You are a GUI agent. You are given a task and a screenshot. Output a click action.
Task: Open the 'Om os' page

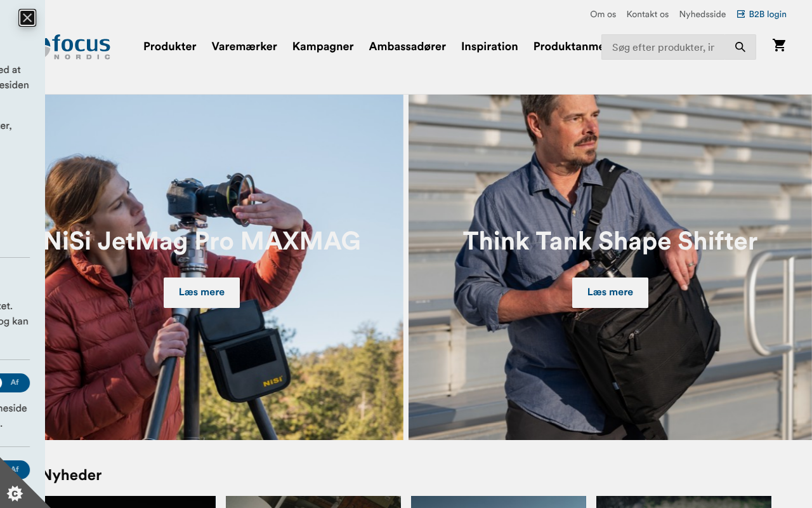click(x=603, y=14)
